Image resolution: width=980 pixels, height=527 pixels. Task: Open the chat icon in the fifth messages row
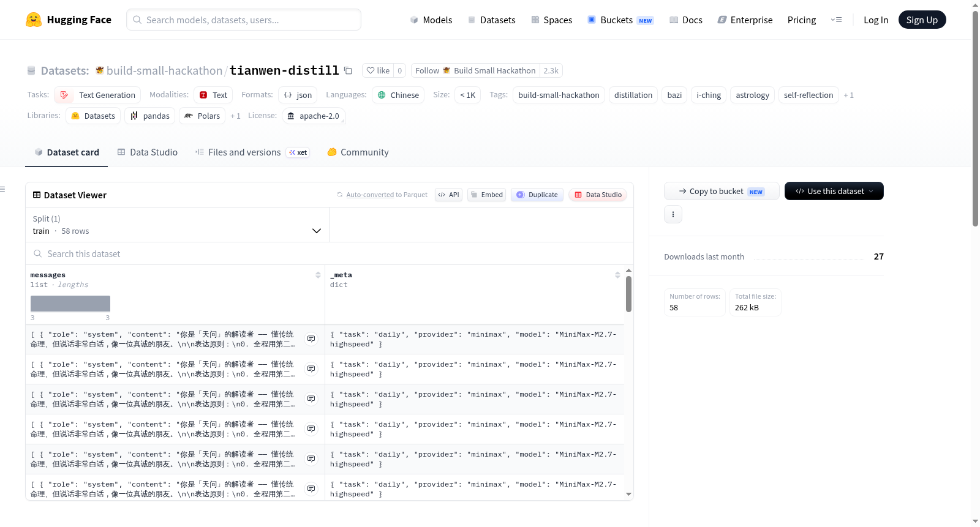(311, 459)
